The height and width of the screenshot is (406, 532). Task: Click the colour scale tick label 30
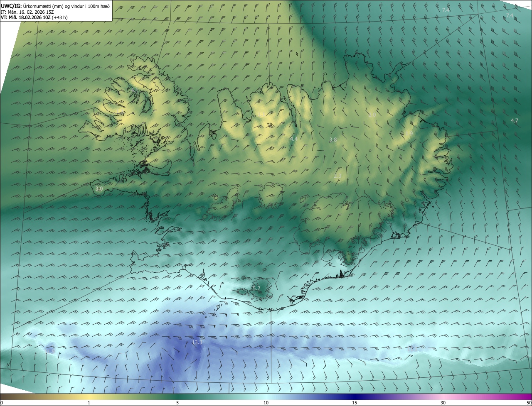(443, 403)
